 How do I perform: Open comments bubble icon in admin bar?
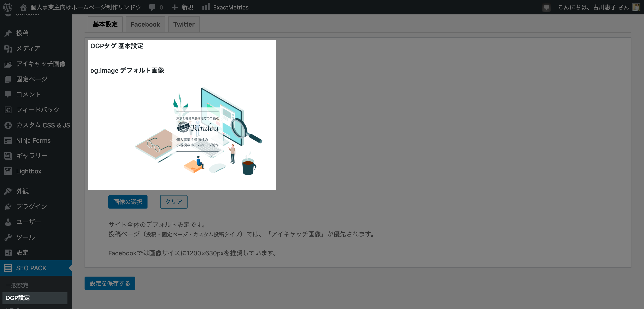click(x=152, y=7)
